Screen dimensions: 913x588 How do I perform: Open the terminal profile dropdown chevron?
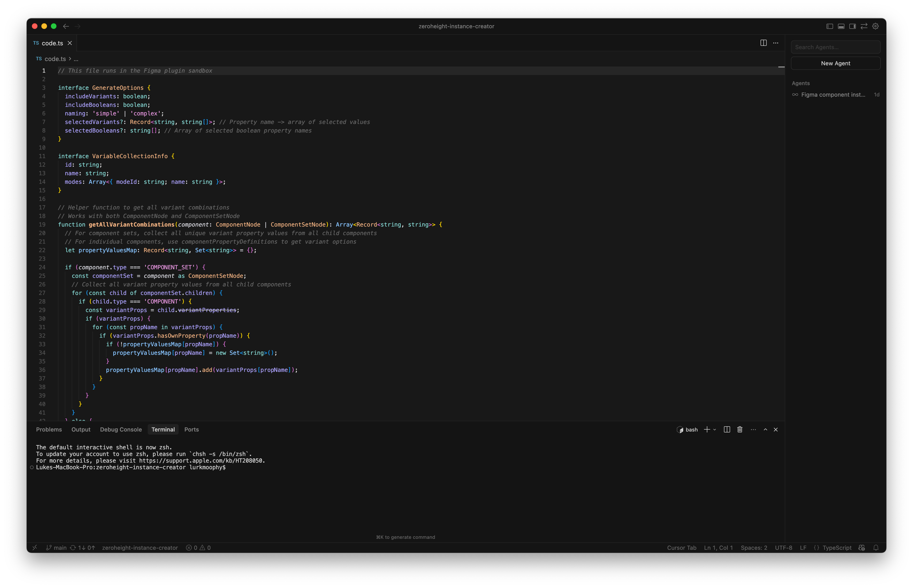[x=715, y=430]
